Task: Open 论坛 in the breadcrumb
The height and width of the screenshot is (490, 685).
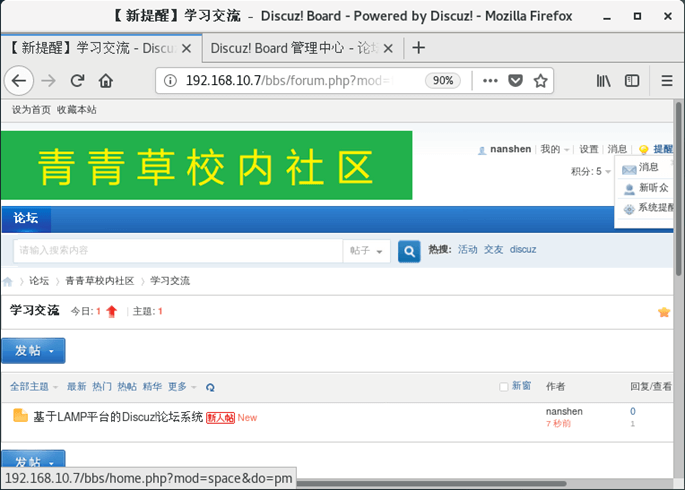Action: coord(39,281)
